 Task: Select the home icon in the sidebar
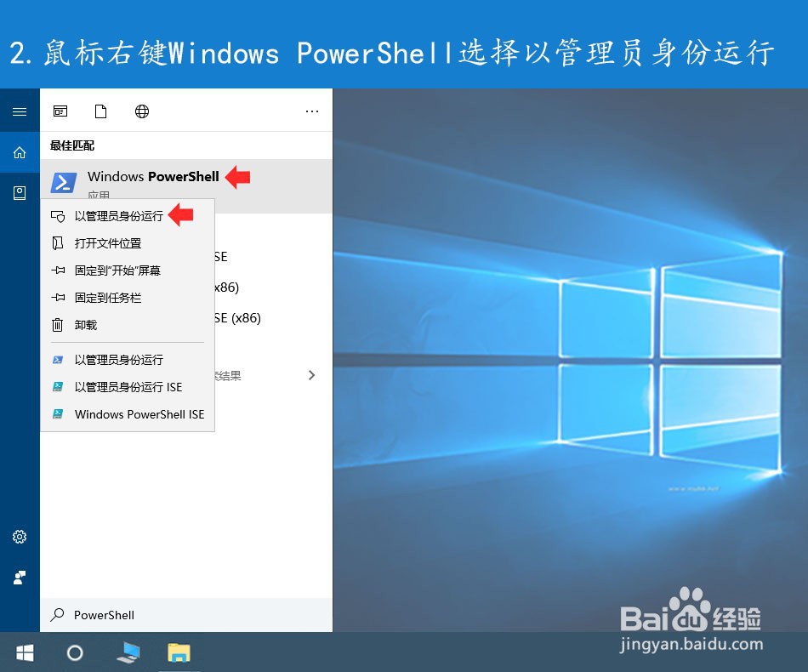coord(19,151)
